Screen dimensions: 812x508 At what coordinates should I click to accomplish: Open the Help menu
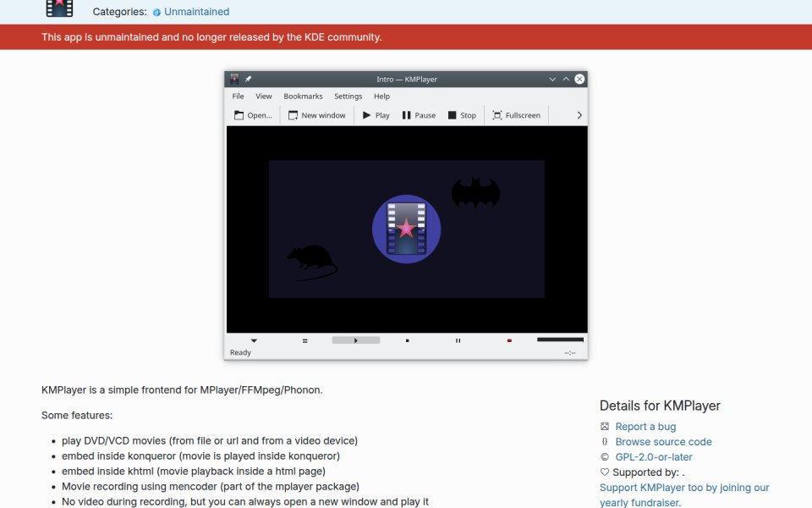pos(381,96)
